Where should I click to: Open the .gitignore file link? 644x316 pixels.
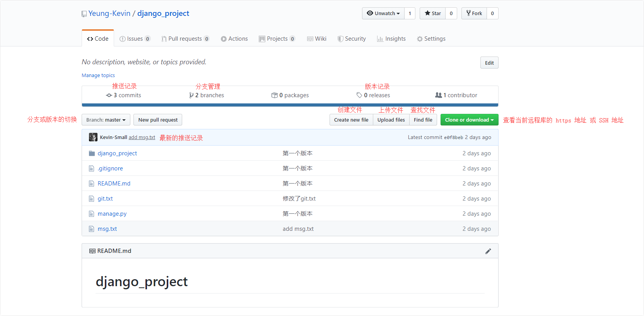110,168
